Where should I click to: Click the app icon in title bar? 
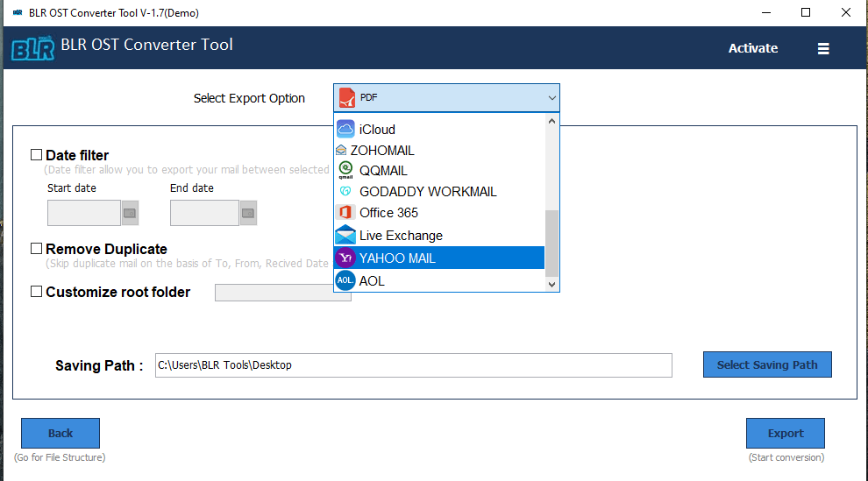(18, 12)
